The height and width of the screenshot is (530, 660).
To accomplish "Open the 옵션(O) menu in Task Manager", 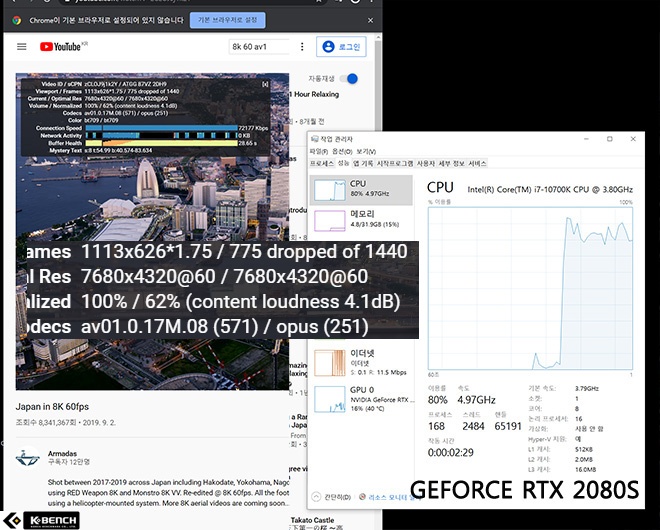I will coord(342,152).
